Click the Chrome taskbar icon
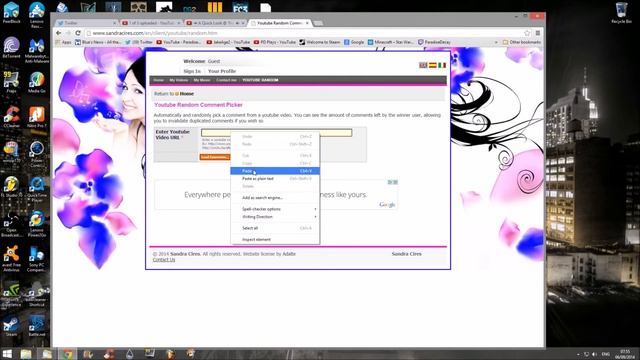This screenshot has height=360, width=640. [x=68, y=353]
